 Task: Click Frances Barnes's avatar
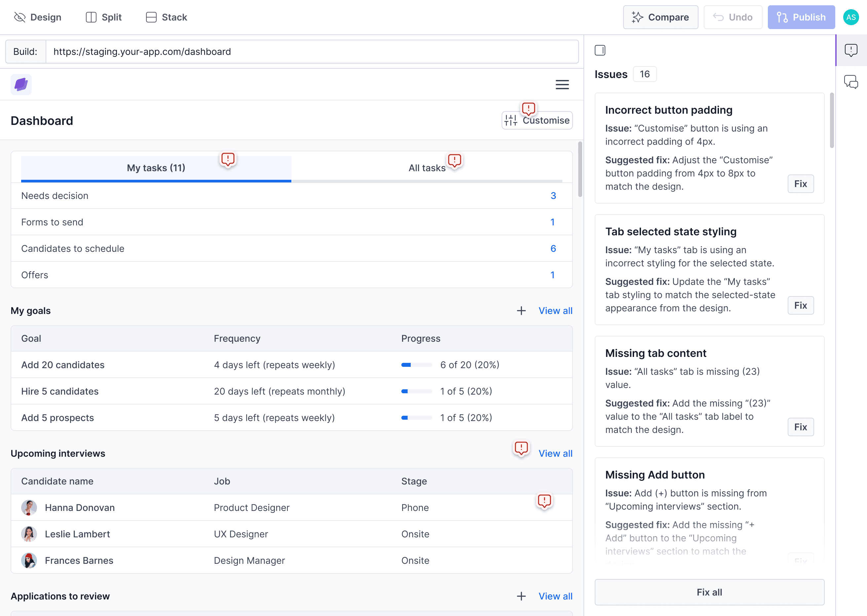[29, 560]
